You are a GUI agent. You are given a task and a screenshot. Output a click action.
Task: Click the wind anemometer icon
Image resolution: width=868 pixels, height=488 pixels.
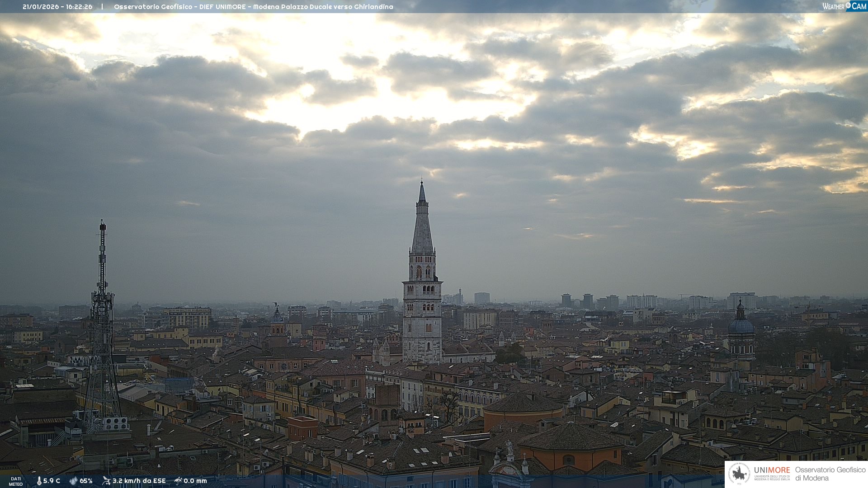(x=106, y=481)
